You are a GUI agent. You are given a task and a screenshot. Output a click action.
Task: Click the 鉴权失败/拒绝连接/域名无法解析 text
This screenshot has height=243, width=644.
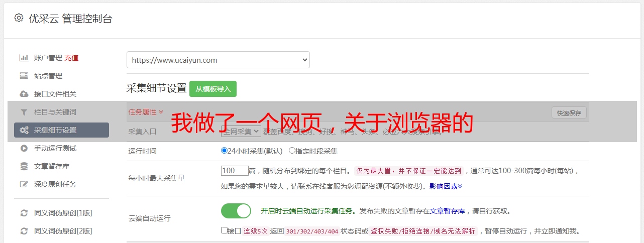coord(423,231)
